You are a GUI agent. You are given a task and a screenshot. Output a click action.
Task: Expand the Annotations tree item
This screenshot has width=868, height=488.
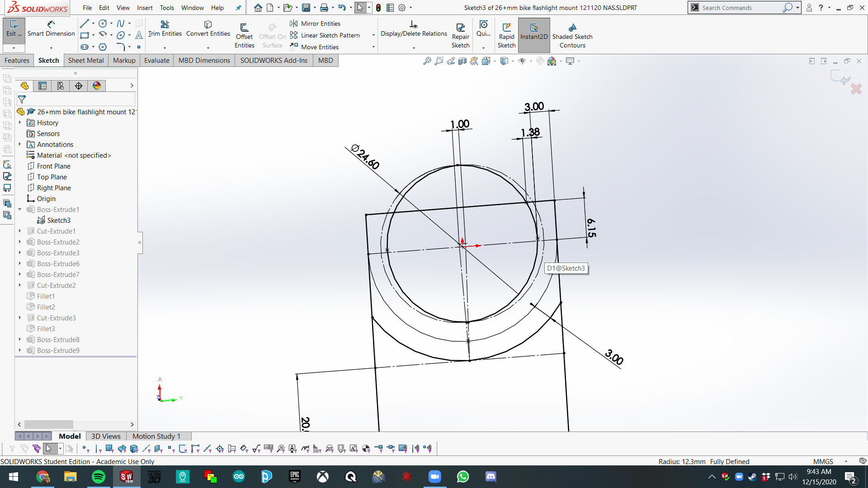pos(20,144)
